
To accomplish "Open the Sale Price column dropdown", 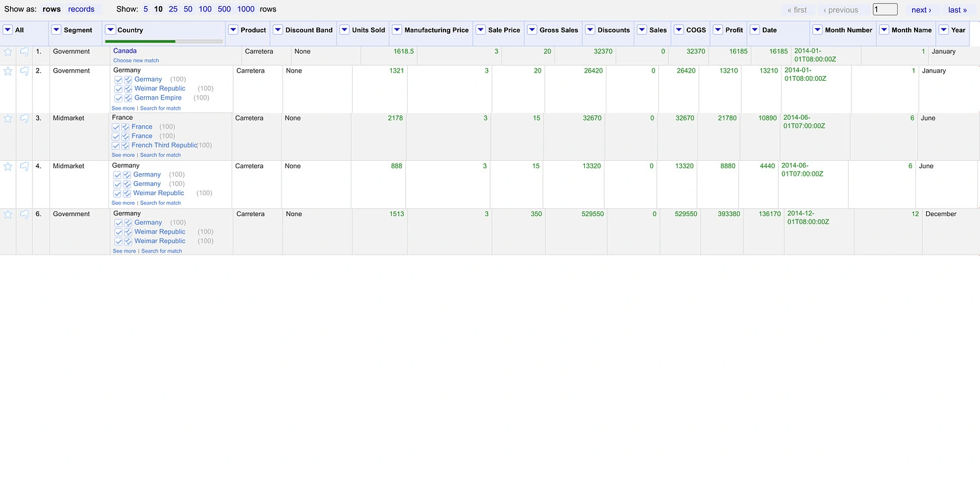I will tap(481, 30).
